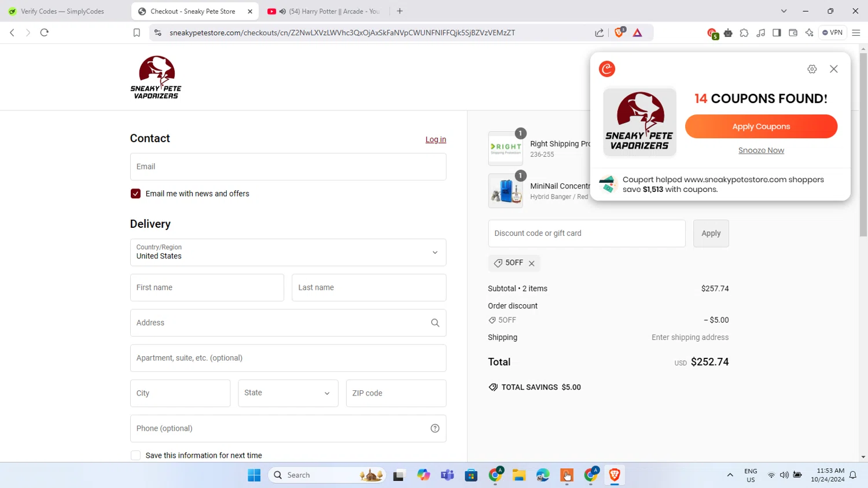This screenshot has width=868, height=488.
Task: Toggle browser sidebar panel icon
Action: pos(777,32)
